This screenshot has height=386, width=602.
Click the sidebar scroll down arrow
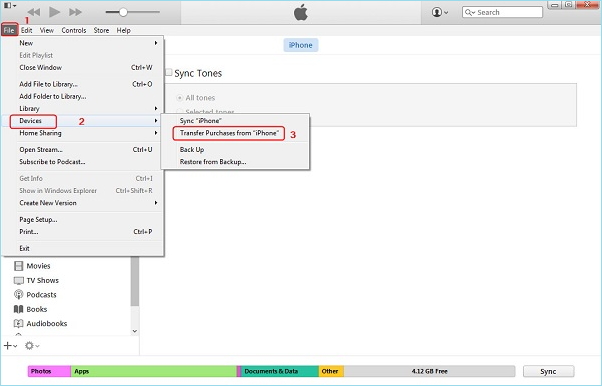point(135,331)
